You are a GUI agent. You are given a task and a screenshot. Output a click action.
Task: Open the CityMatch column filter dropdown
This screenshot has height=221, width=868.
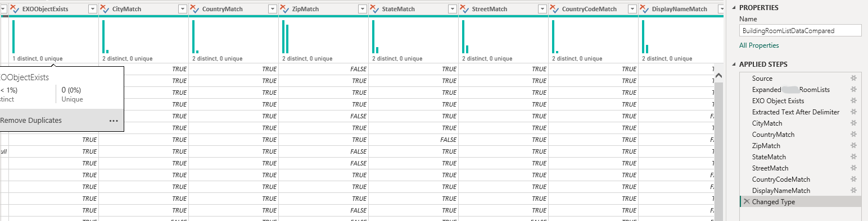182,9
